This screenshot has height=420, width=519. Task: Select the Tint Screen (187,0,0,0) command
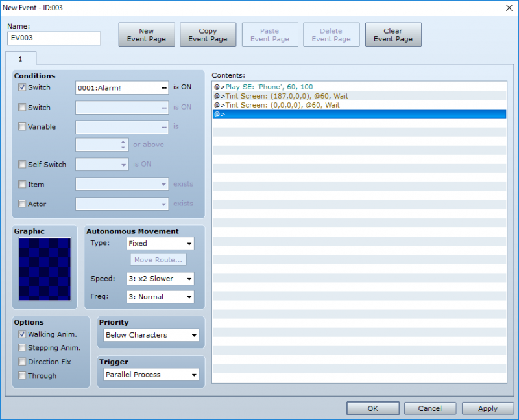click(359, 96)
